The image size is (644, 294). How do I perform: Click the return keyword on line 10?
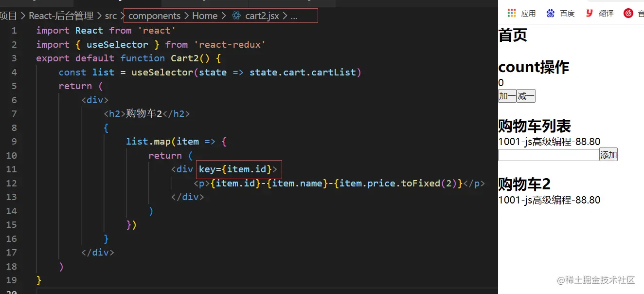pos(165,155)
